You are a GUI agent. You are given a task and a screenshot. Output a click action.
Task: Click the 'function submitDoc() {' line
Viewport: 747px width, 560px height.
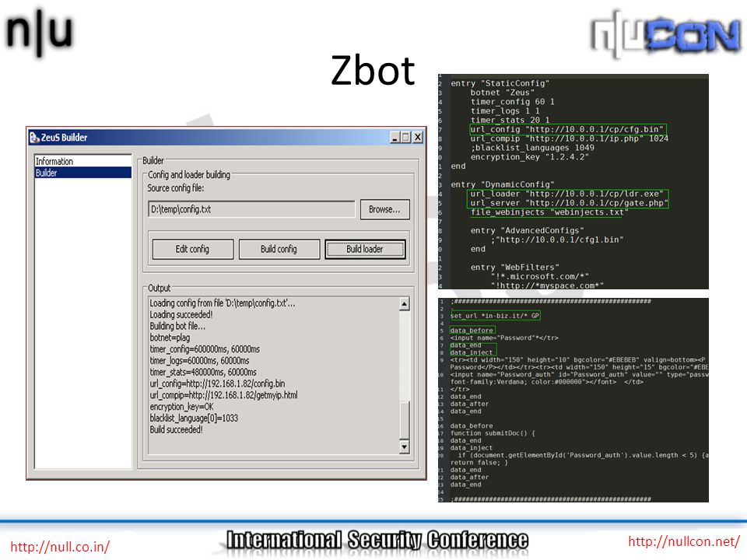tap(493, 433)
